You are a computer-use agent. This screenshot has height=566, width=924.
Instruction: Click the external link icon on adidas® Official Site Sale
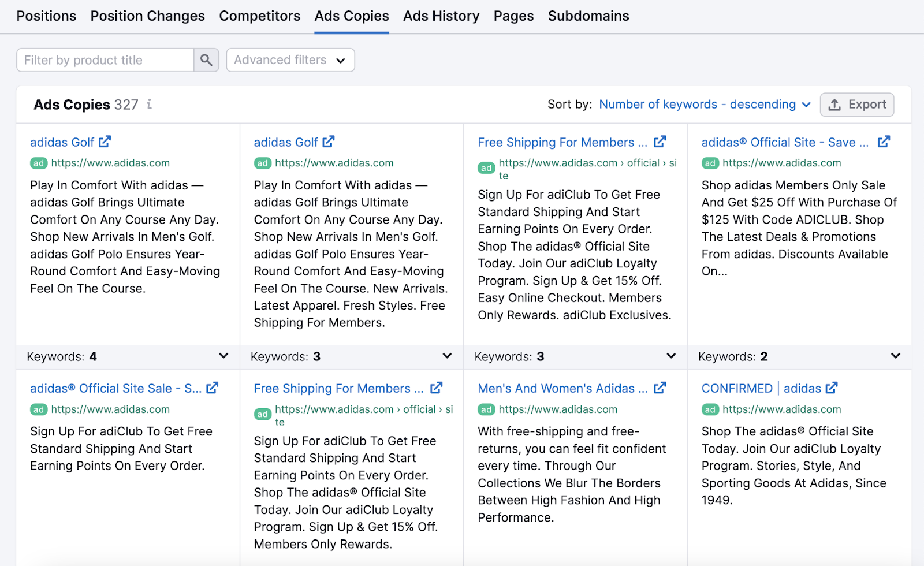(x=213, y=388)
